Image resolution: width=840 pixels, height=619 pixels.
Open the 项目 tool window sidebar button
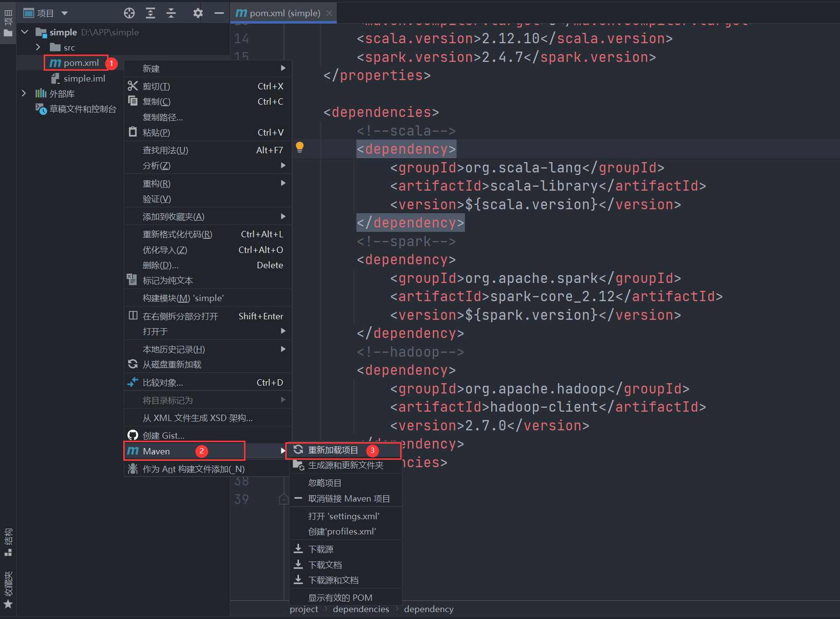tap(8, 22)
